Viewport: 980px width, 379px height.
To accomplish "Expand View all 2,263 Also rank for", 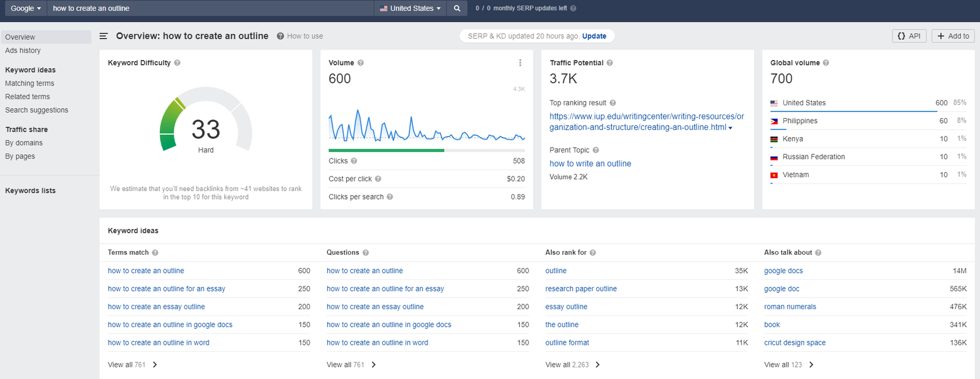I will click(x=573, y=364).
